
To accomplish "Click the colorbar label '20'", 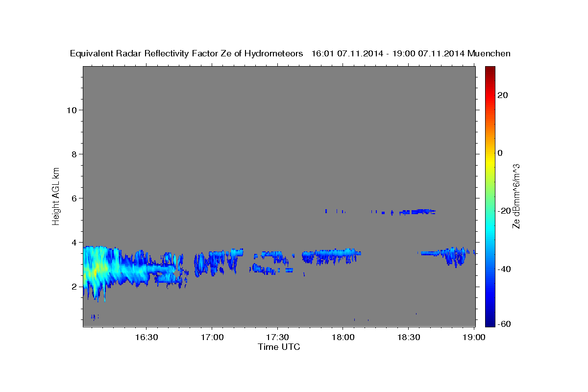I will click(x=503, y=95).
